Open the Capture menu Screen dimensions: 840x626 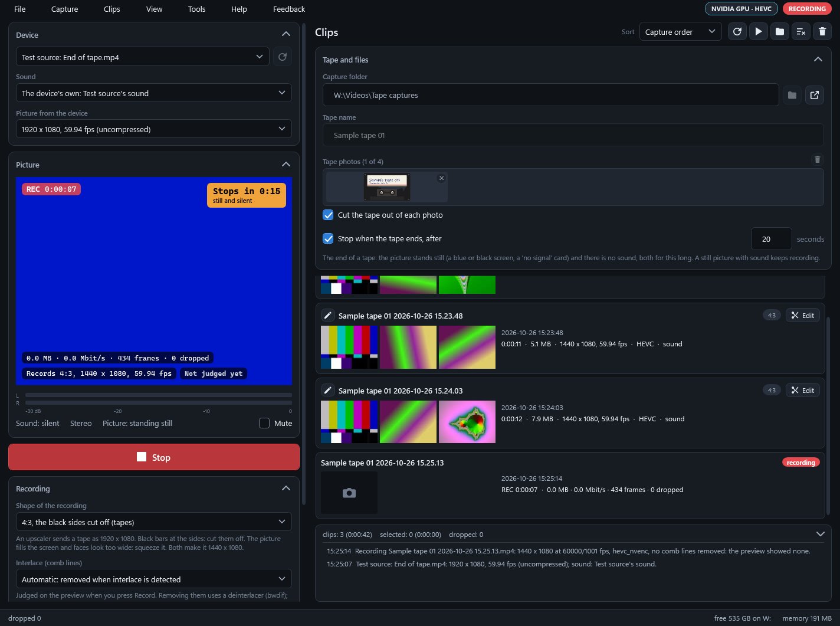tap(65, 9)
